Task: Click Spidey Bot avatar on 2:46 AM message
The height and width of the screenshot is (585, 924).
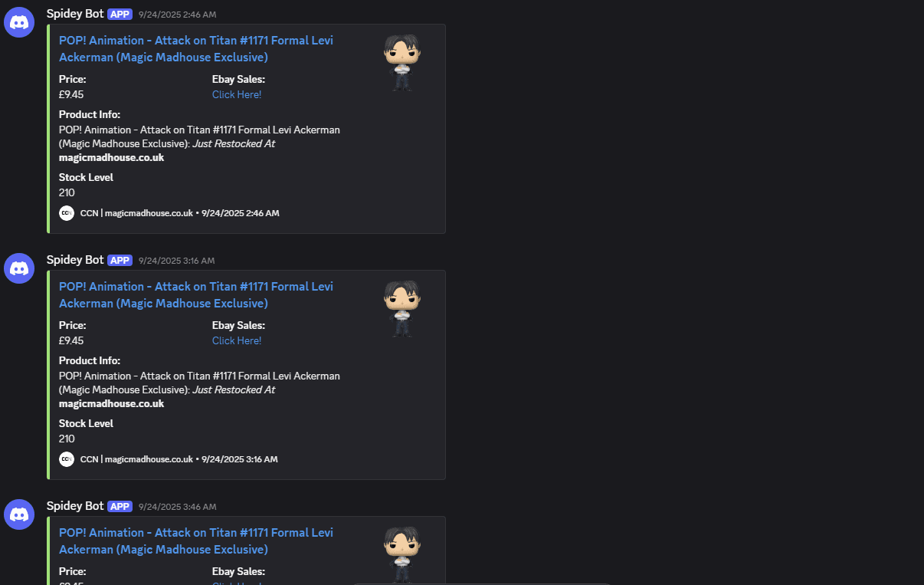Action: pyautogui.click(x=19, y=22)
